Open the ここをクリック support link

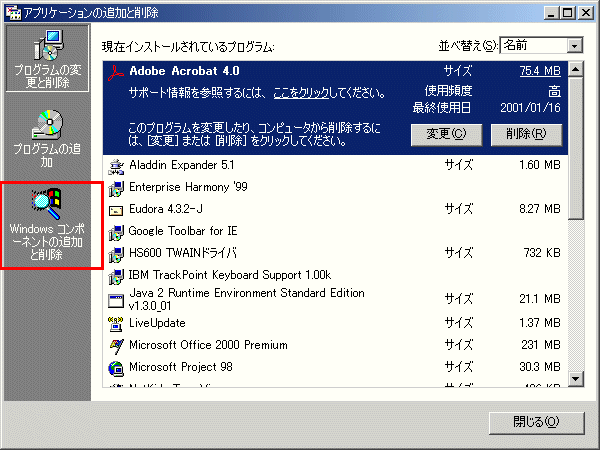tap(301, 93)
